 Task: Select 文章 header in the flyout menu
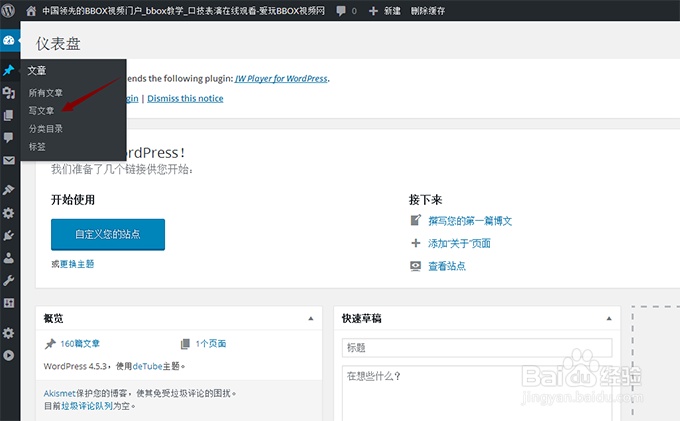tap(37, 70)
